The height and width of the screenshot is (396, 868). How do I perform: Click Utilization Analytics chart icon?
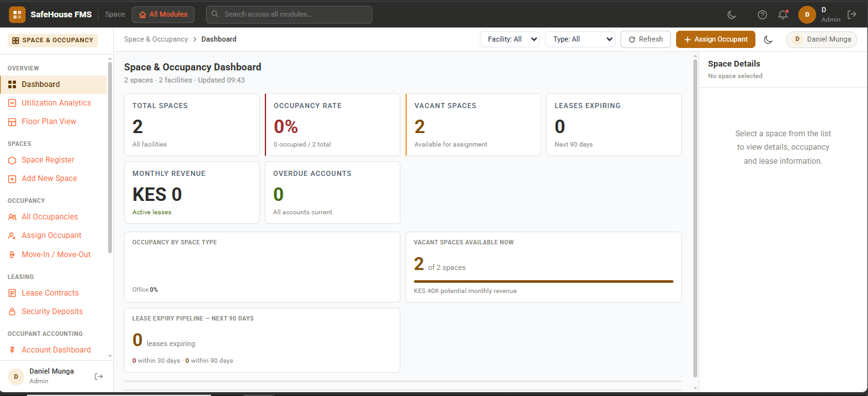pos(12,103)
